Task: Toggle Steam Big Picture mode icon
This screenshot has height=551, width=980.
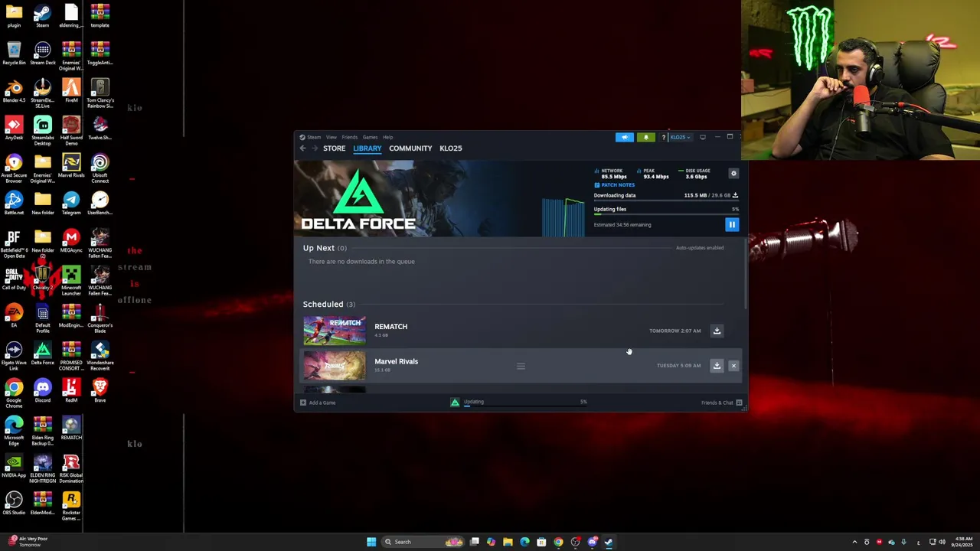Action: tap(703, 137)
